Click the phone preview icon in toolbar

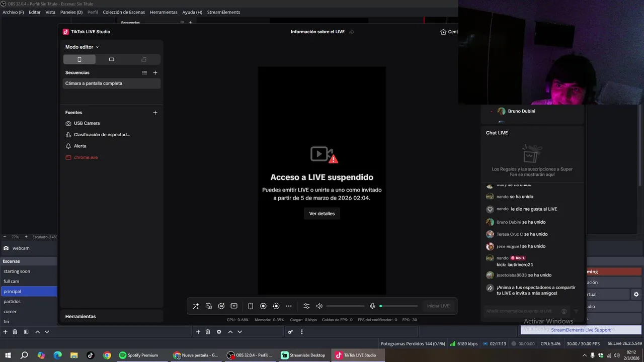[251, 306]
